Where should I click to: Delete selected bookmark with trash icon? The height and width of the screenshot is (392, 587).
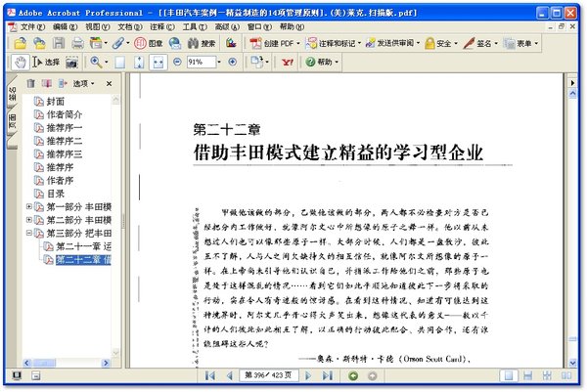point(32,83)
